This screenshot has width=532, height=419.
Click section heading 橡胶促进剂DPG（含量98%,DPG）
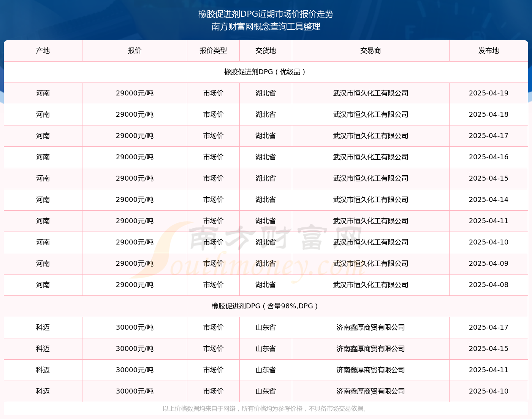point(266,306)
